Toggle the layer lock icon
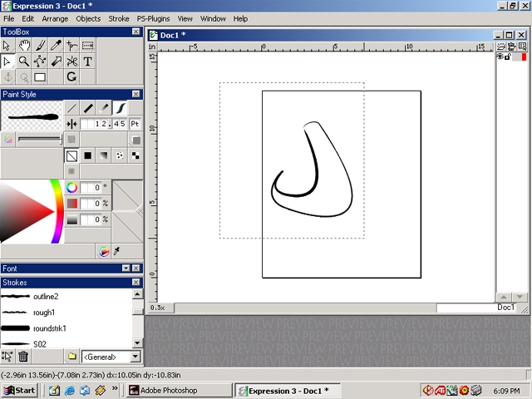The height and width of the screenshot is (399, 532). click(508, 57)
